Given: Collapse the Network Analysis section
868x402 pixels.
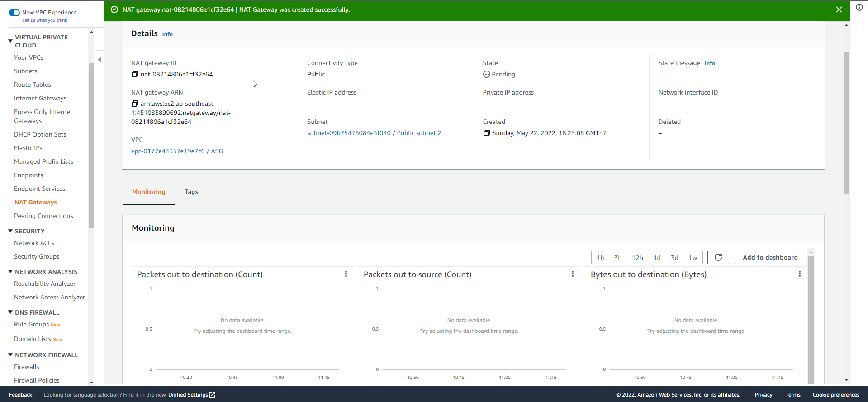Looking at the screenshot, I should tap(10, 271).
